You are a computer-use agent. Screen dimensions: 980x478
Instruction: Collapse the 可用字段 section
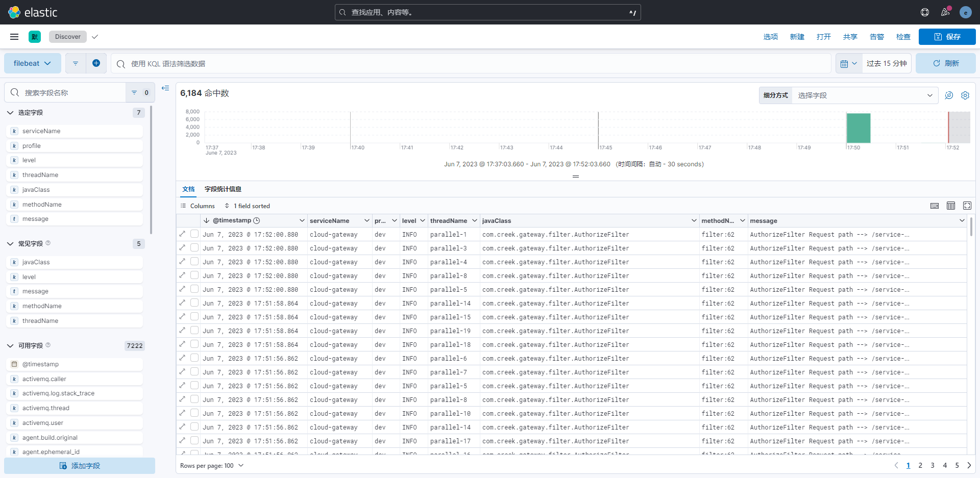pyautogui.click(x=10, y=345)
